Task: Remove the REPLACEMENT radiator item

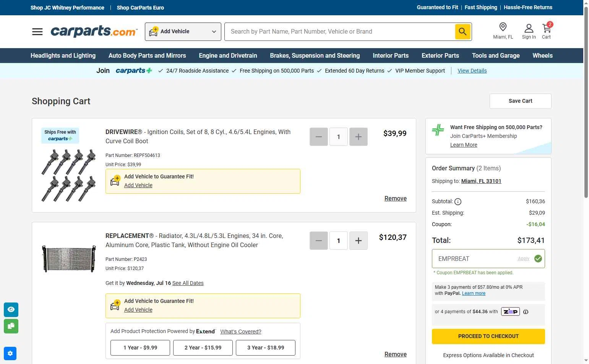Action: pos(395,354)
